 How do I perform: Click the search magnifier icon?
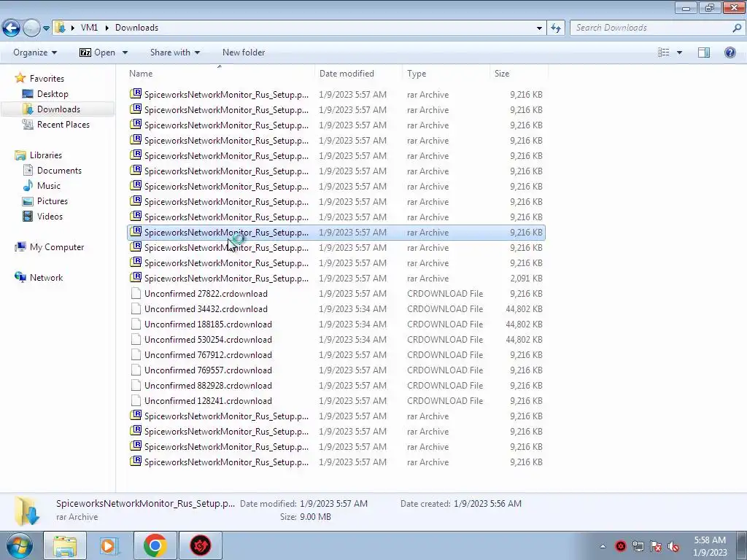tap(737, 28)
